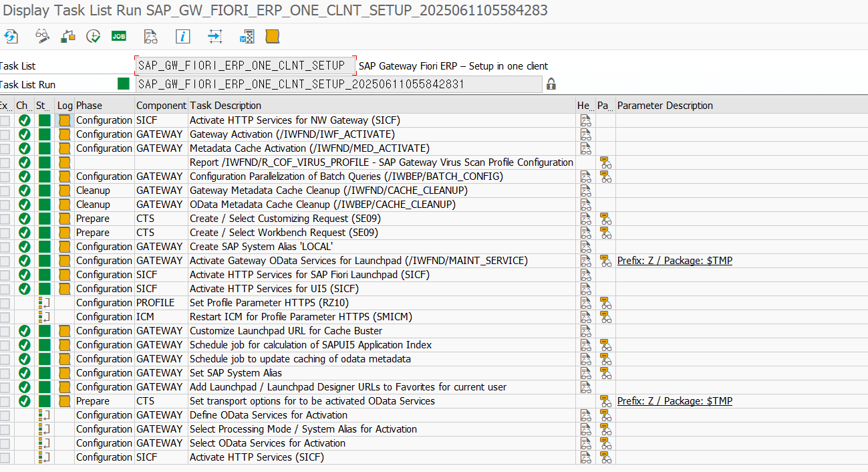The height and width of the screenshot is (472, 868).
Task: Tick execute checkbox for Set Profile Parameter HTTPS
Action: click(x=5, y=303)
